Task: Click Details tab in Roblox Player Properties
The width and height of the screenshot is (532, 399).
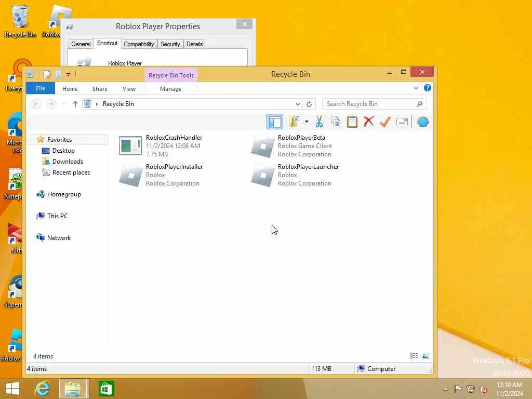Action: point(194,44)
